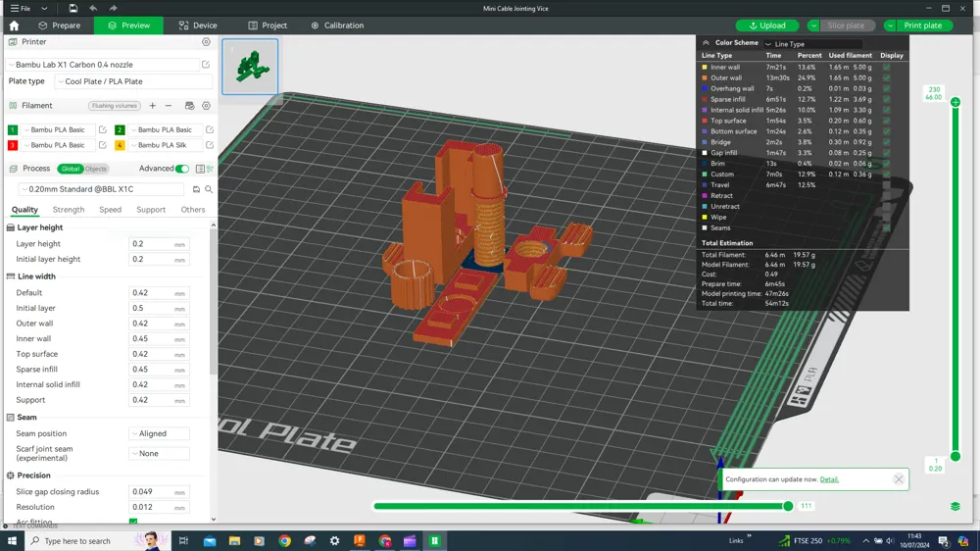This screenshot has width=980, height=551.
Task: Click the Print plate button
Action: pos(922,25)
